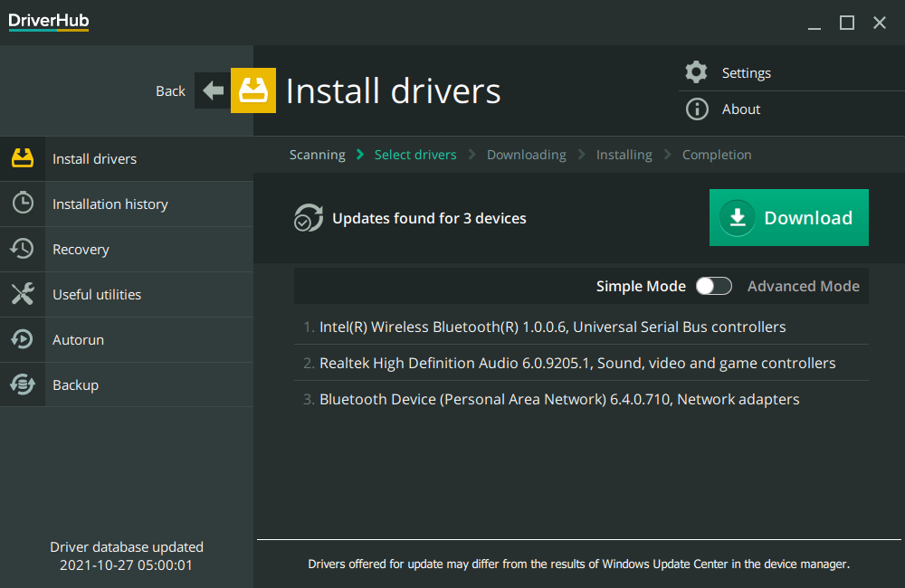Click the Installation history clock icon
The width and height of the screenshot is (905, 588).
tap(23, 204)
